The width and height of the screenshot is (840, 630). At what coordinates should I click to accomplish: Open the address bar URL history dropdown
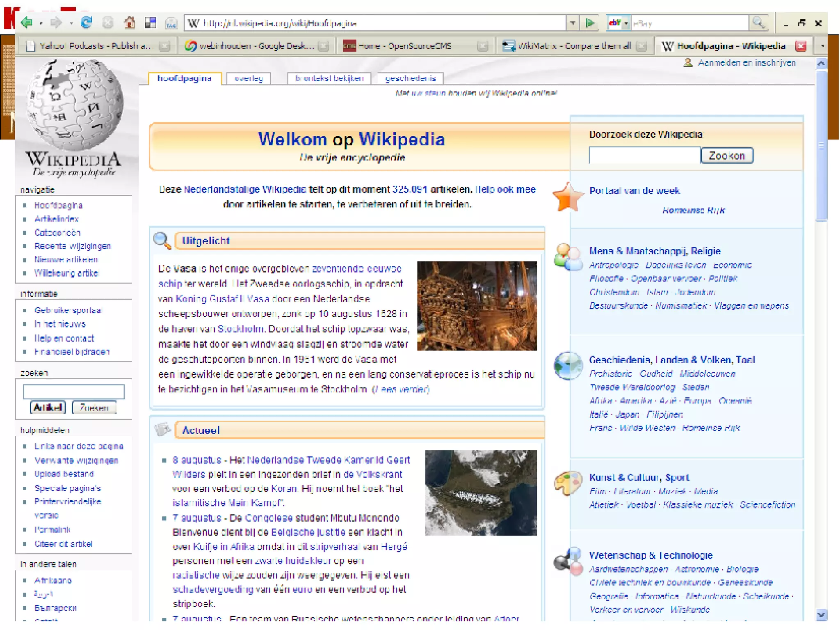[573, 23]
